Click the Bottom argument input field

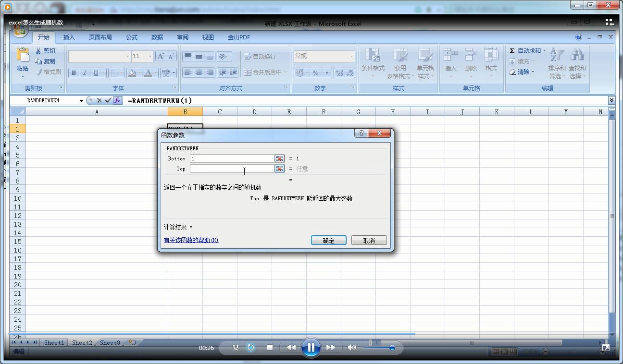coord(232,158)
